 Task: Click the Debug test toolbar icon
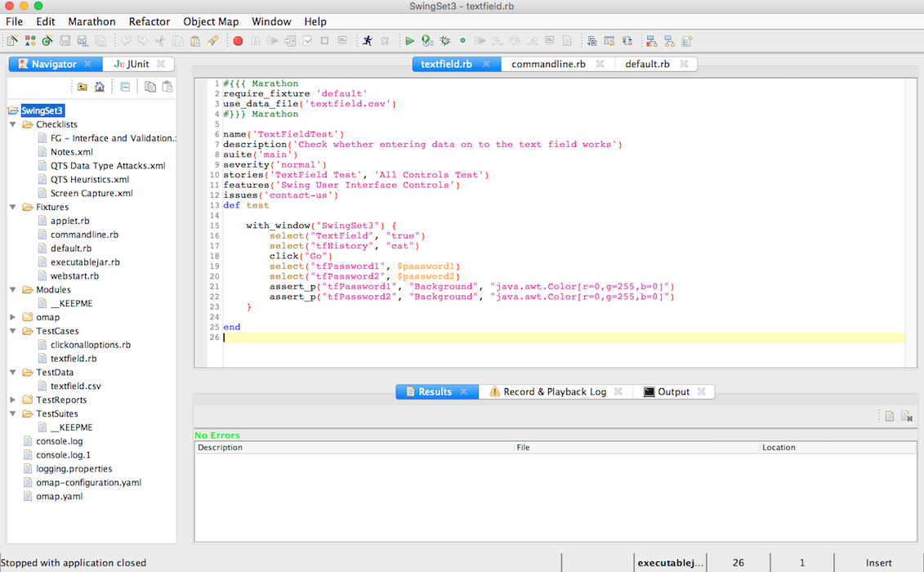(x=444, y=39)
